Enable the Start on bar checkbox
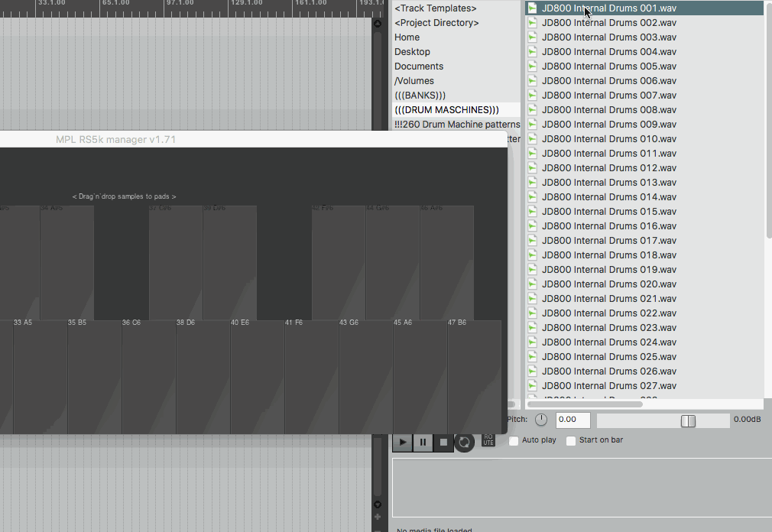This screenshot has width=772, height=532. [x=571, y=440]
